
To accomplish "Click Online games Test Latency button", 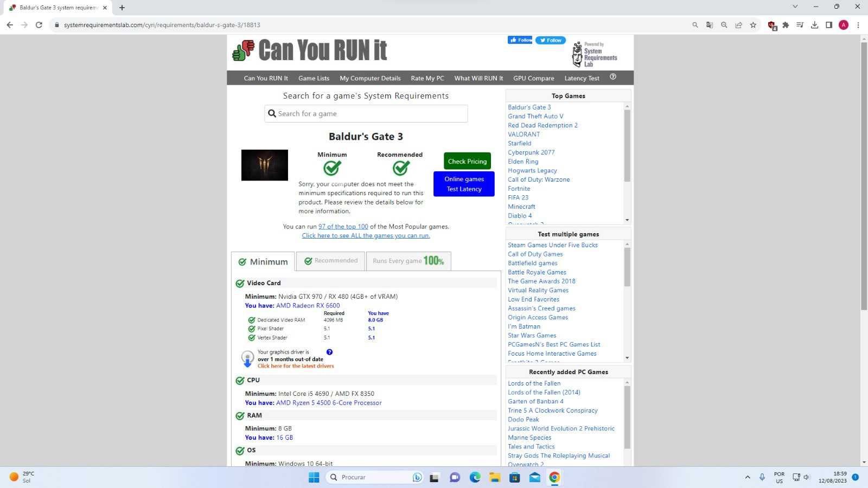I will pos(464,184).
